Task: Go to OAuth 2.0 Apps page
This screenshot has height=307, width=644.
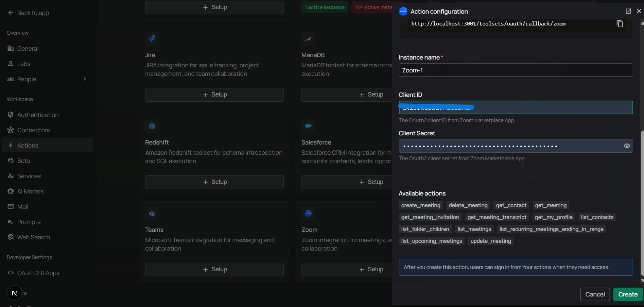Action: point(38,273)
